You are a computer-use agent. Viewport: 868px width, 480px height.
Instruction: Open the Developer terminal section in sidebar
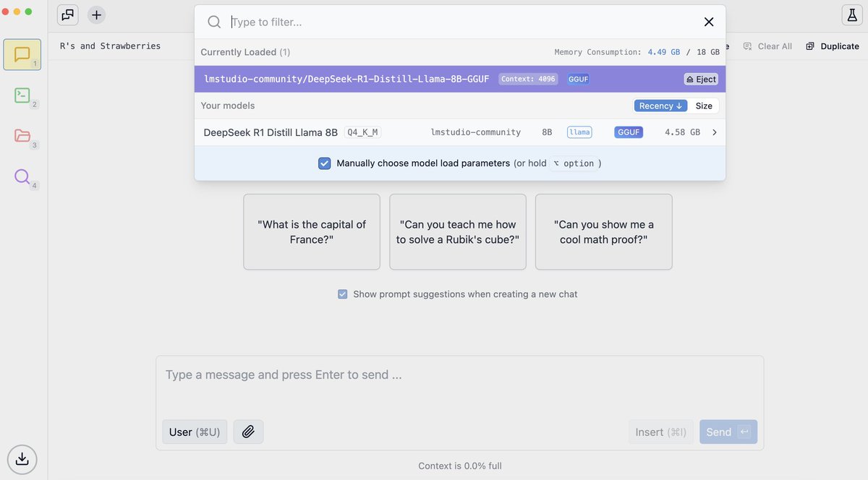[22, 95]
